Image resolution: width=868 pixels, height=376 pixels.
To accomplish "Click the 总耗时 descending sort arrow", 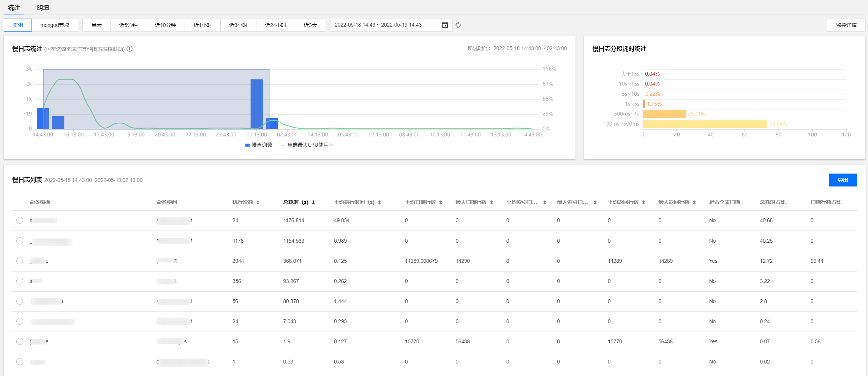I will 313,202.
